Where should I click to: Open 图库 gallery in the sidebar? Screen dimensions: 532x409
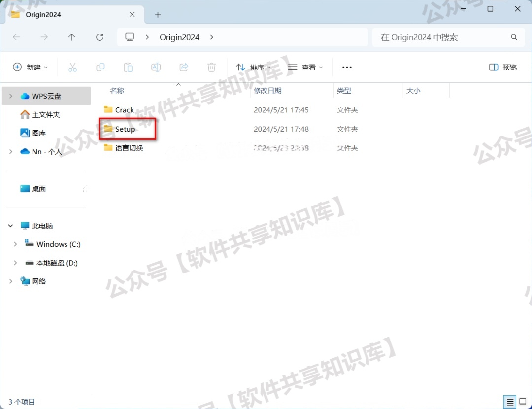(39, 133)
